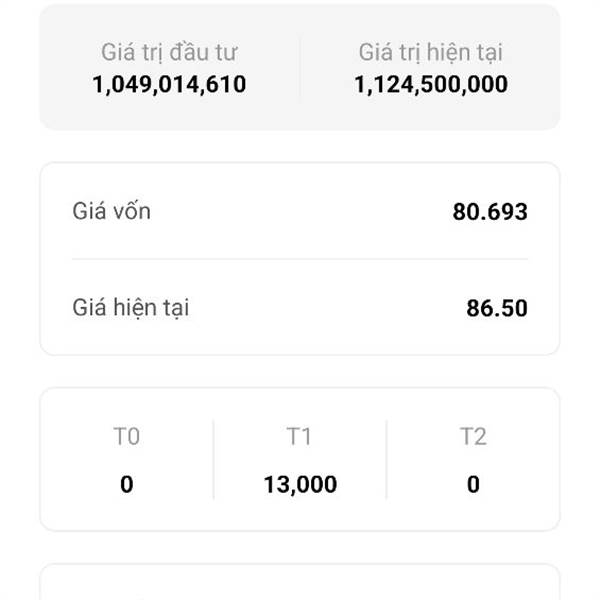Tap the T1 column header
The height and width of the screenshot is (600, 600).
click(299, 436)
